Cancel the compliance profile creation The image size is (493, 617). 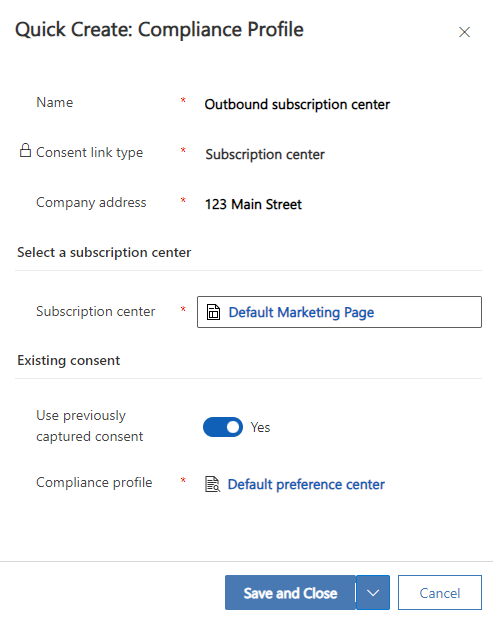pos(440,593)
